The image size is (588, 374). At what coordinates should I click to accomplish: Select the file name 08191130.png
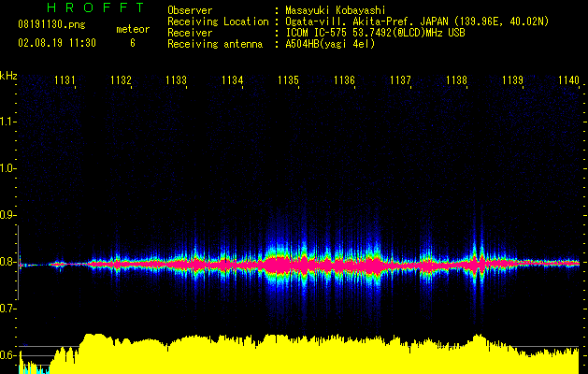pos(51,25)
